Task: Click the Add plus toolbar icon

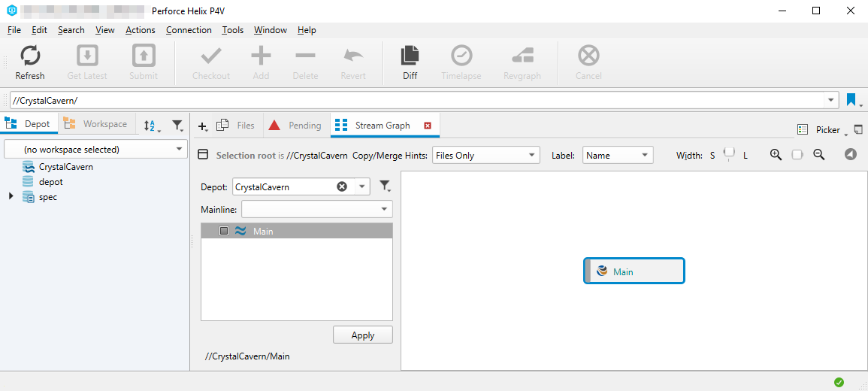Action: (x=261, y=56)
